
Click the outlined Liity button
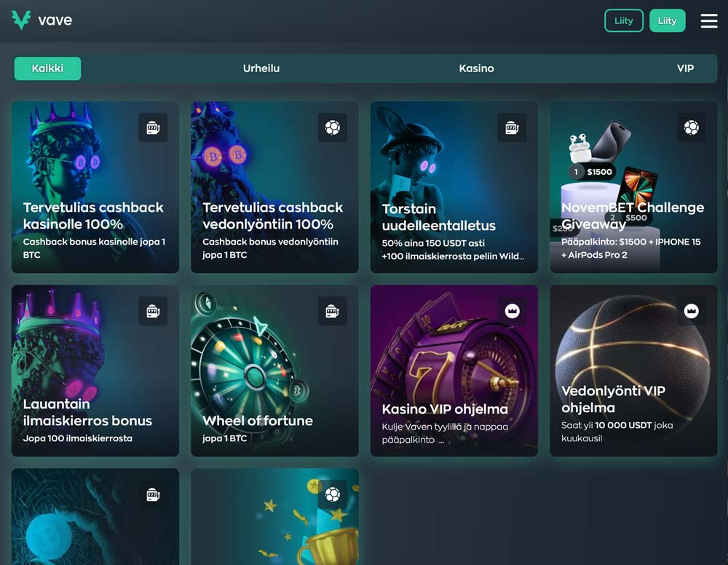(x=624, y=20)
